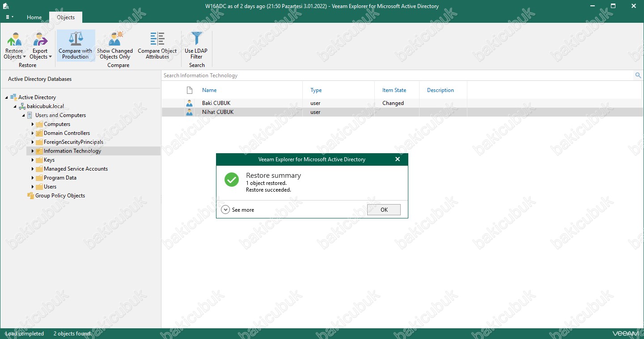The image size is (644, 339).
Task: Activate the Use LDAP Filter tool
Action: (x=196, y=46)
